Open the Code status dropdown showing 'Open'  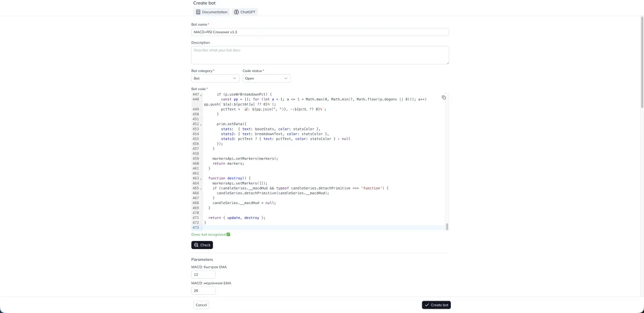point(266,78)
